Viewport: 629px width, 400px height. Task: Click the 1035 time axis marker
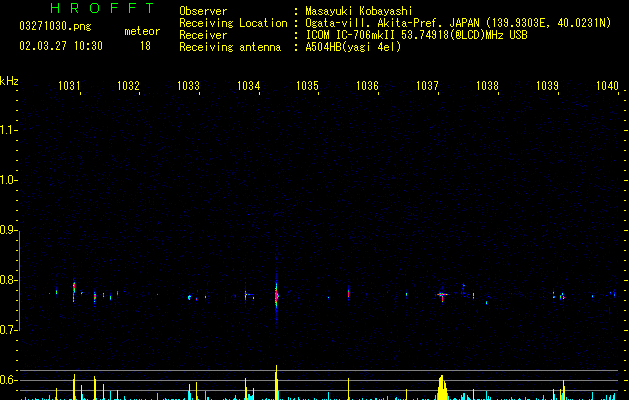pos(307,86)
